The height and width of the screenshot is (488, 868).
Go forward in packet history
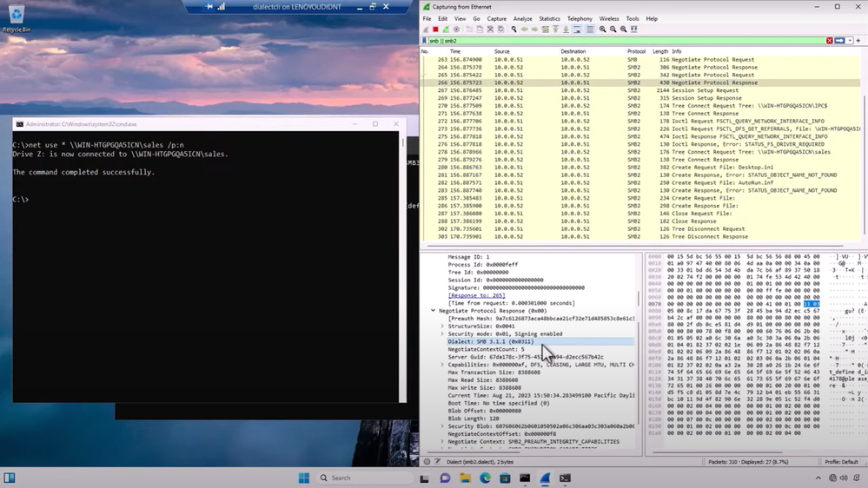[534, 30]
